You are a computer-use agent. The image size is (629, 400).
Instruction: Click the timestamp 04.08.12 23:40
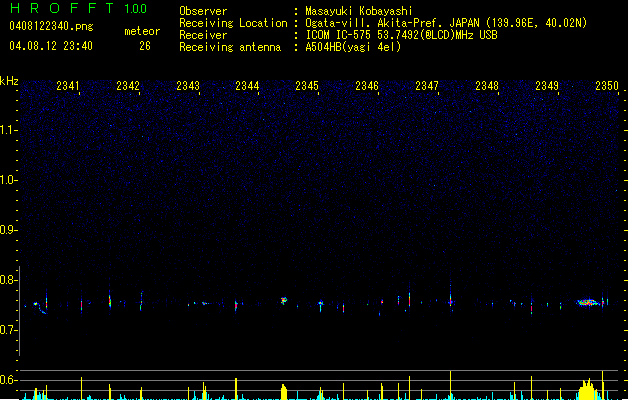(51, 46)
